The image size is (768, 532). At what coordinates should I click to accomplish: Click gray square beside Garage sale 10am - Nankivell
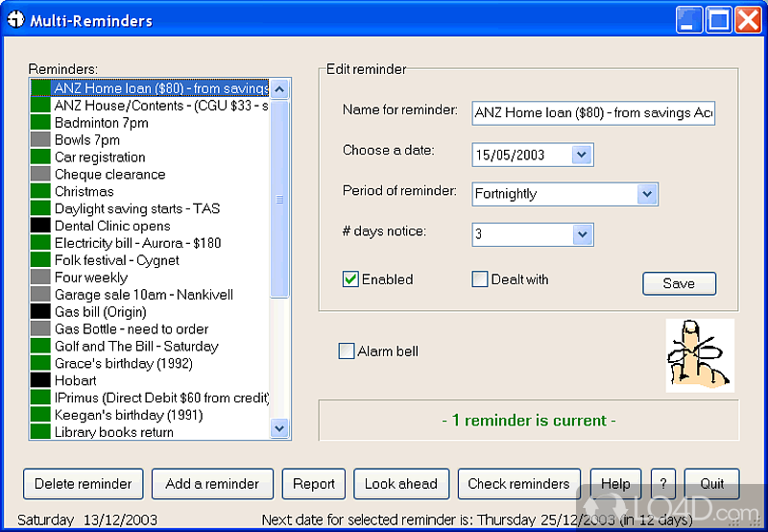40,295
